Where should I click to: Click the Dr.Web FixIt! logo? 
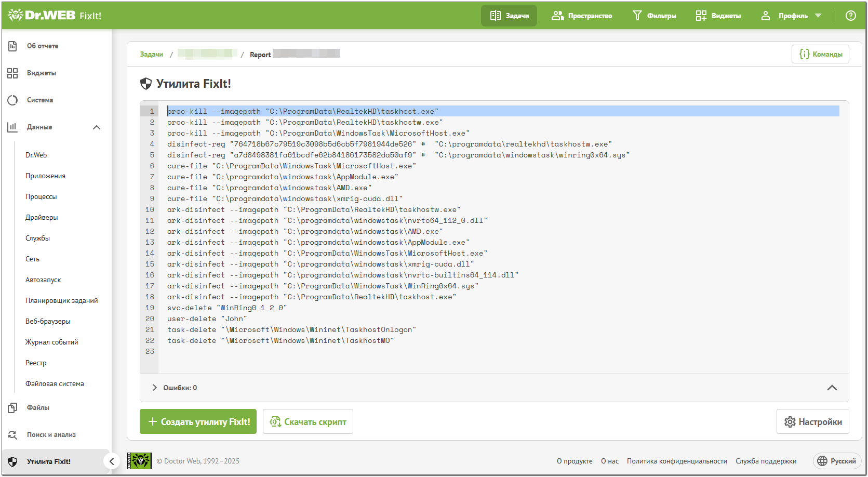(55, 16)
